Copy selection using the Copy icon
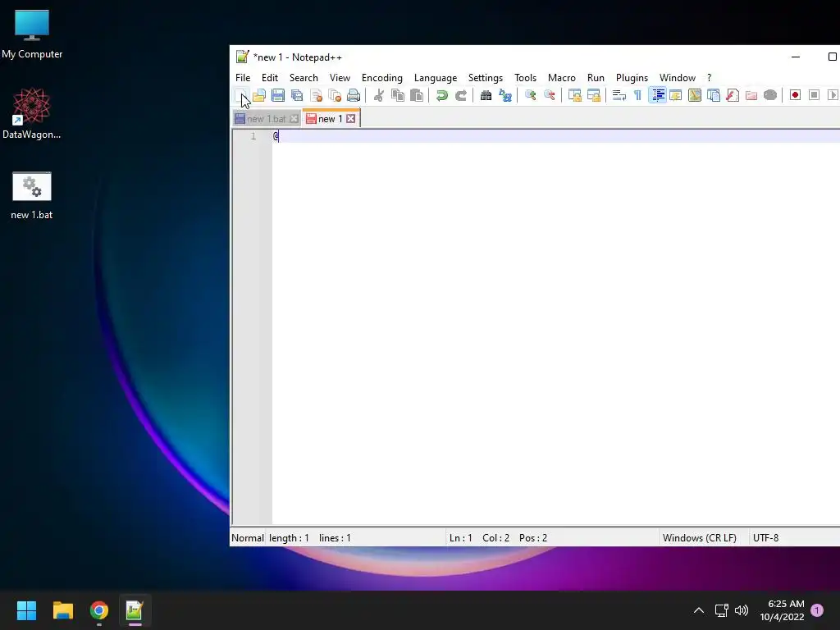 pyautogui.click(x=398, y=95)
